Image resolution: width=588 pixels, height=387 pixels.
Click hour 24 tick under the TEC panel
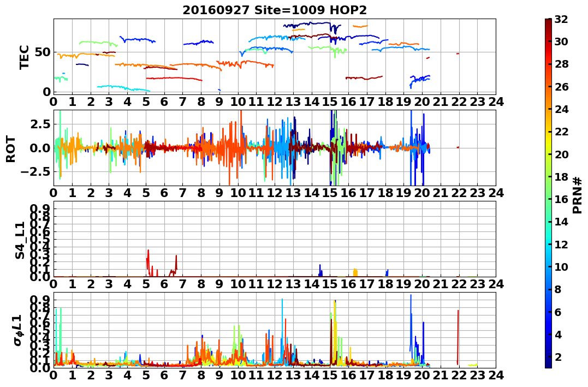pyautogui.click(x=496, y=102)
